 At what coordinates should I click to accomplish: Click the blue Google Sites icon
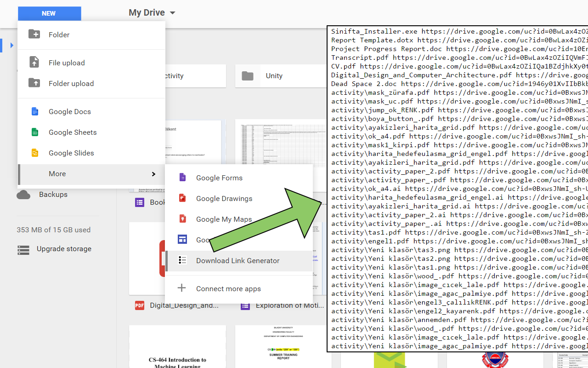coord(182,240)
